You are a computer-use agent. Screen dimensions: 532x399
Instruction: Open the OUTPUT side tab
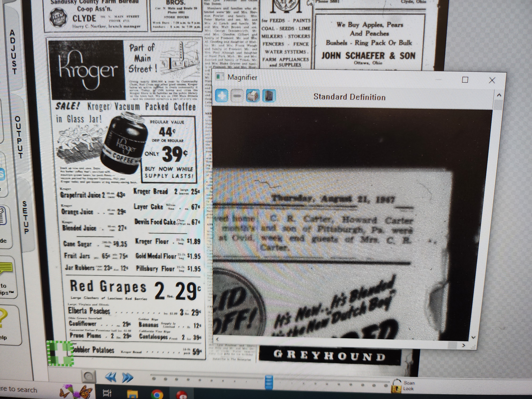click(19, 137)
